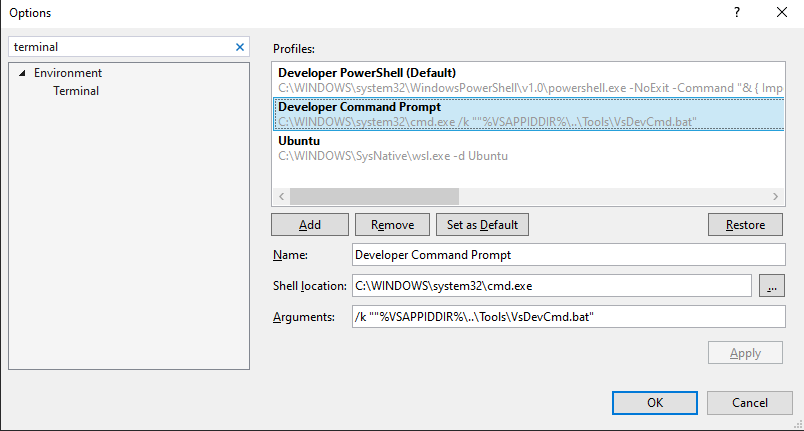Collapse the Environment tree node

(22, 73)
